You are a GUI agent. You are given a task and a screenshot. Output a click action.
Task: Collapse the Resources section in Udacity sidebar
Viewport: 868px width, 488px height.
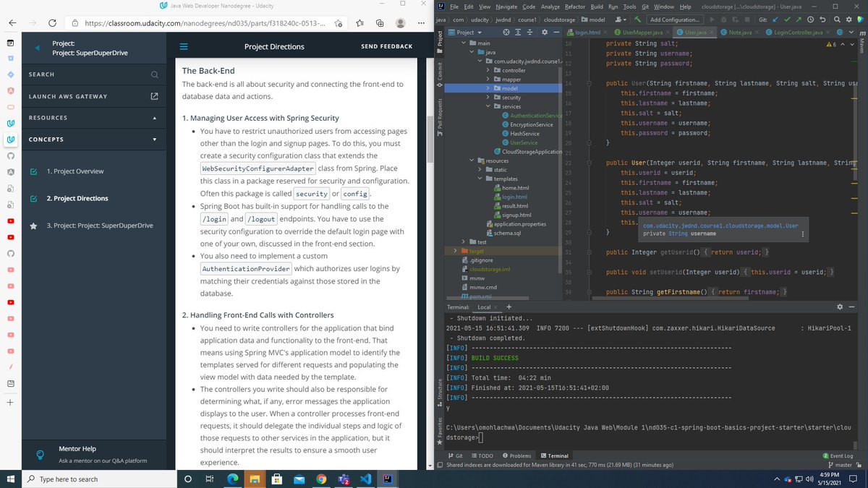coord(154,118)
